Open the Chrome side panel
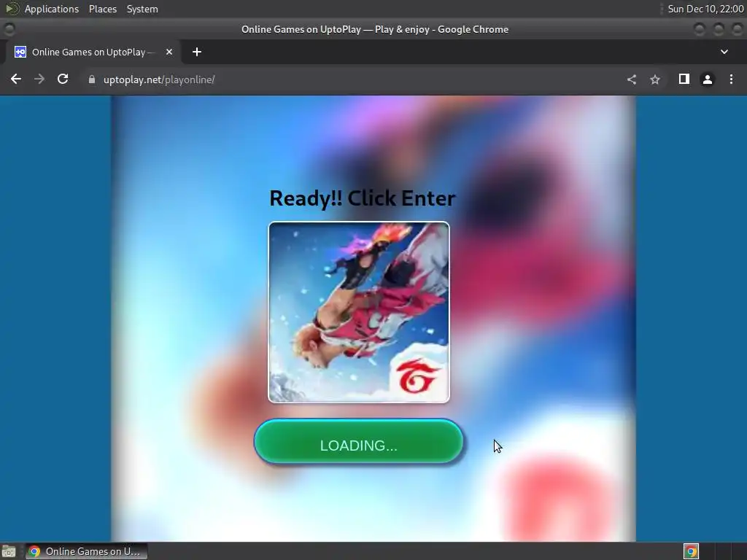747x560 pixels. 684,79
